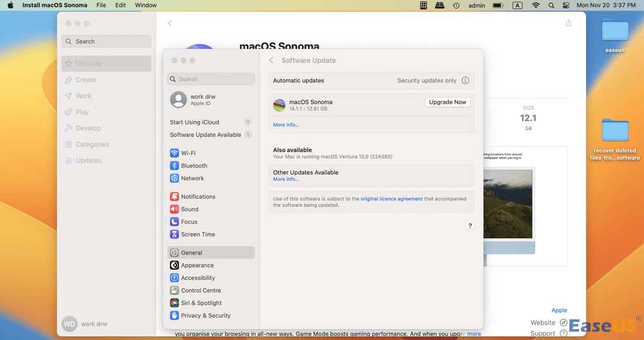Select Network in settings sidebar
Viewport: 644px width, 340px height.
click(x=192, y=178)
